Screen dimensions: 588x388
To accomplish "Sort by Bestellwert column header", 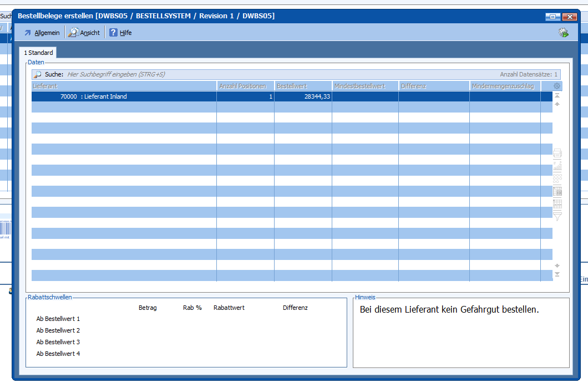I will coord(302,86).
